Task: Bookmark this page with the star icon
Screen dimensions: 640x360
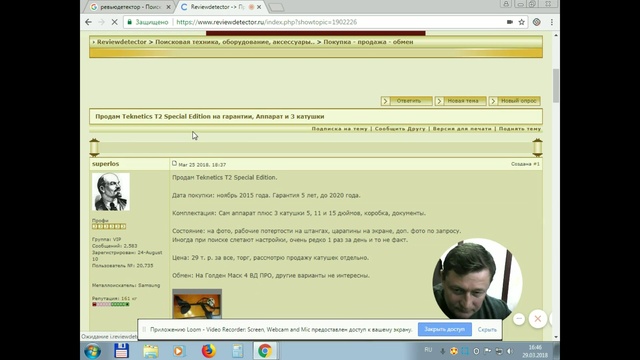Action: [x=521, y=22]
